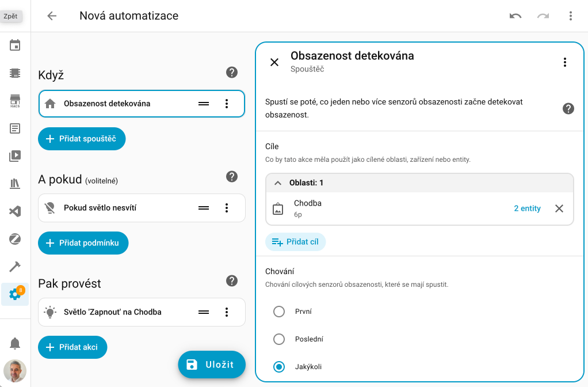Open the page overflow menu at top right
588x387 pixels.
pyautogui.click(x=570, y=16)
